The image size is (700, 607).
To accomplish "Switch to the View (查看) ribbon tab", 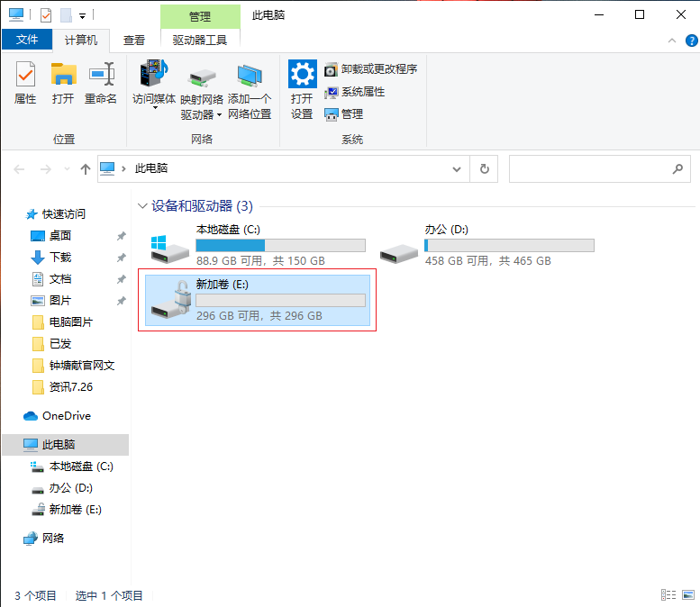I will click(x=134, y=40).
